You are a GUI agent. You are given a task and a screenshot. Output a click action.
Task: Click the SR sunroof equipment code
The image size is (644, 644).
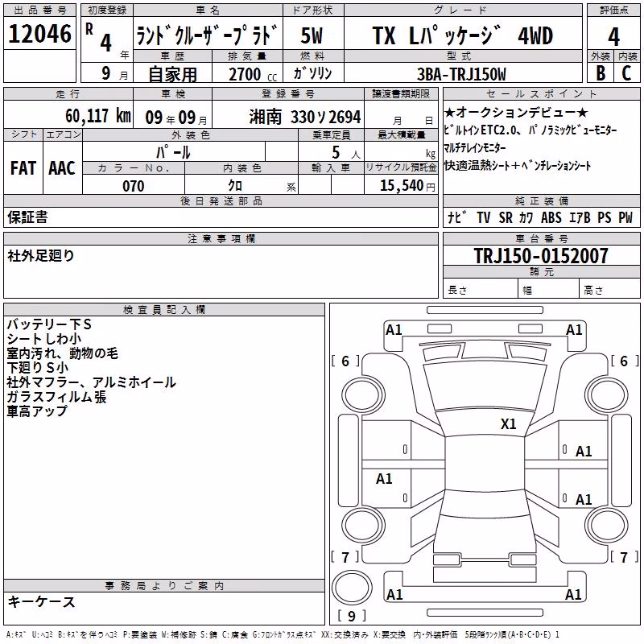point(506,217)
